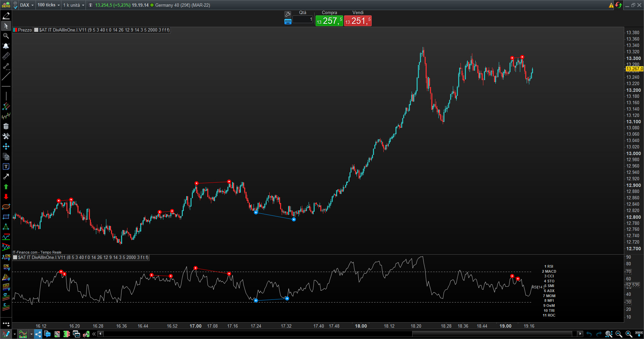This screenshot has width=644, height=339.
Task: Choose the ellipse drawing tool
Action: pyautogui.click(x=6, y=207)
